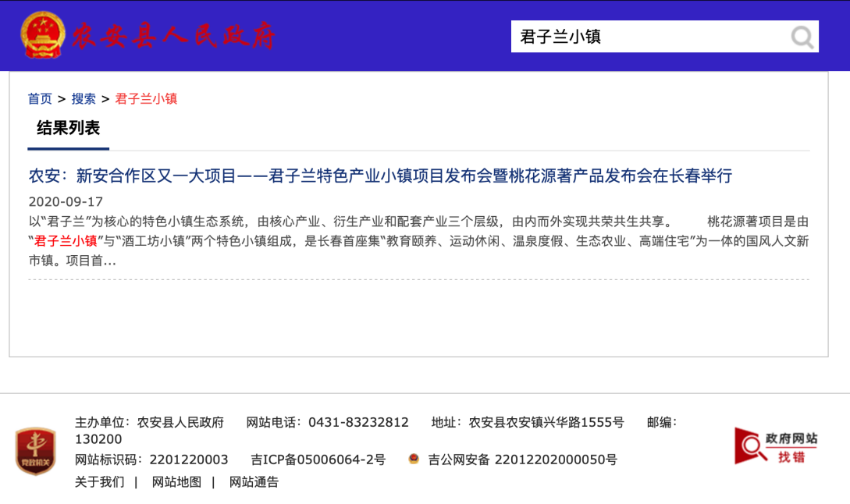Click the red 君子兰小镇 breadcrumb item
Image resolution: width=850 pixels, height=504 pixels.
coord(146,99)
